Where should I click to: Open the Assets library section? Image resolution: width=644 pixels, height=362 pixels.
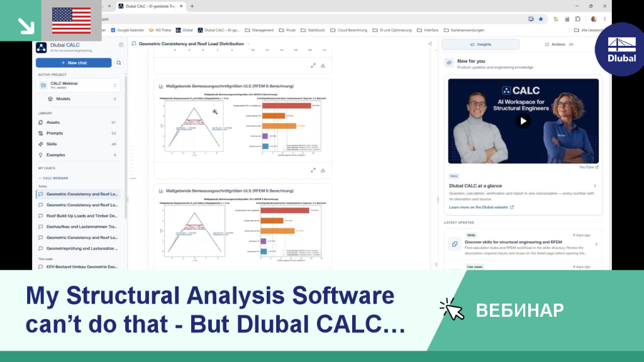click(77, 123)
